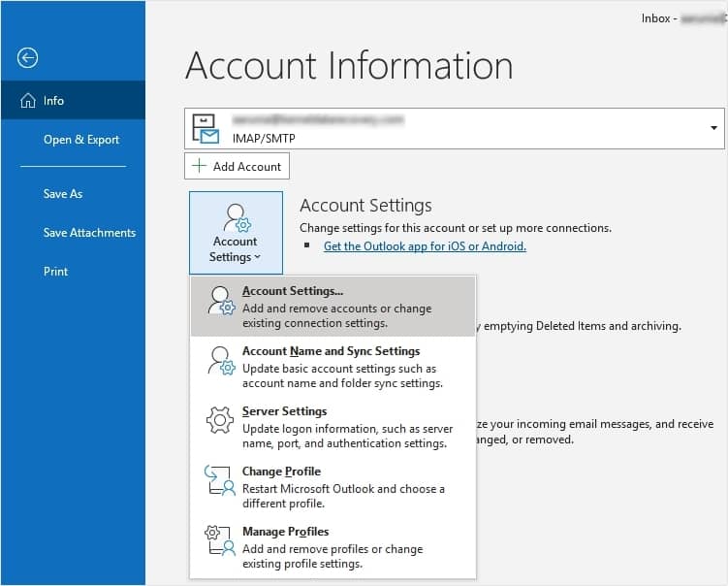This screenshot has height=586, width=728.
Task: Click 'your incoming email messages' text
Action: pos(571,424)
